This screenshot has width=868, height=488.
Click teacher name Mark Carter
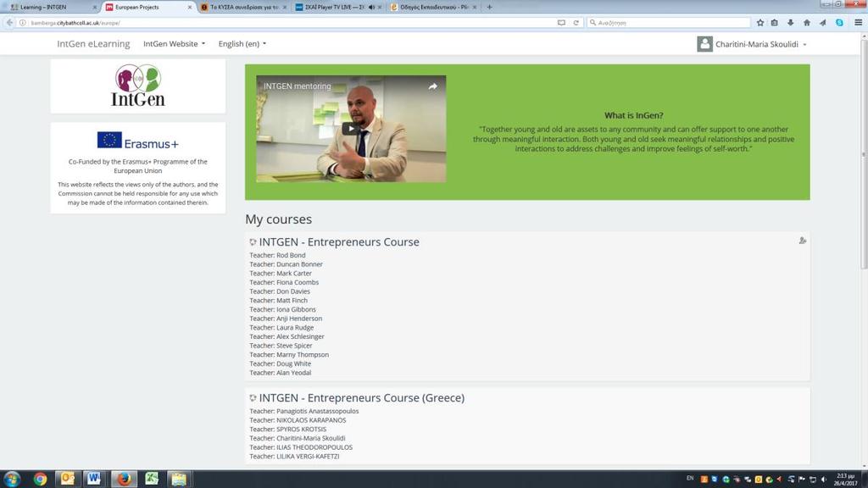[x=294, y=274]
